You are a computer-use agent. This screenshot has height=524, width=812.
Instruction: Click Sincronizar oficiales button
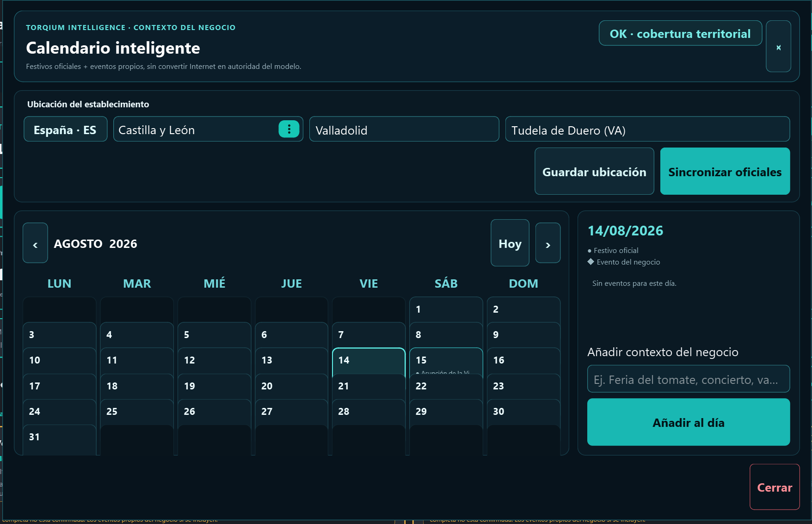tap(725, 171)
